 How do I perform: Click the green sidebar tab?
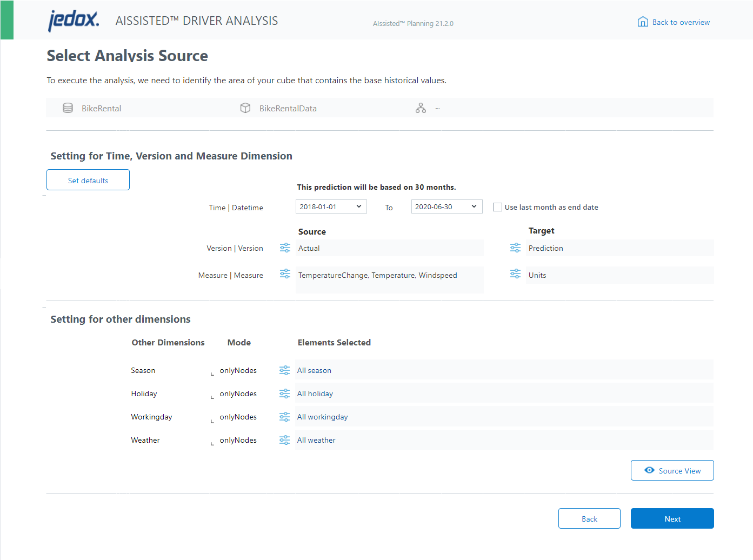point(6,19)
